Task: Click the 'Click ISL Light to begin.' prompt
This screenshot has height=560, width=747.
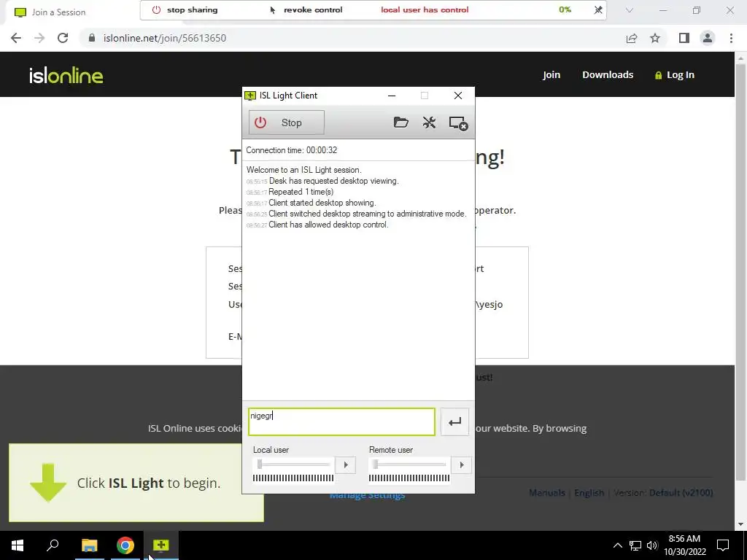Action: click(149, 483)
